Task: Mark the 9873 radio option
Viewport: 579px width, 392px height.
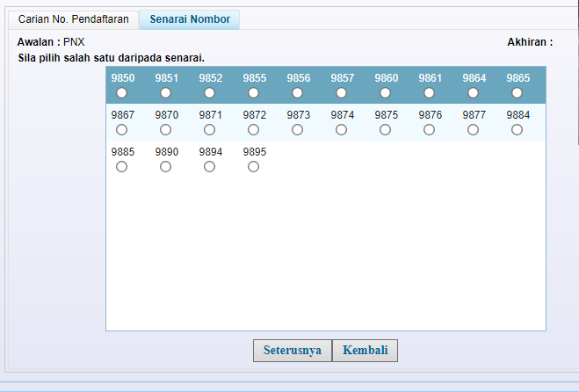Action: (297, 130)
